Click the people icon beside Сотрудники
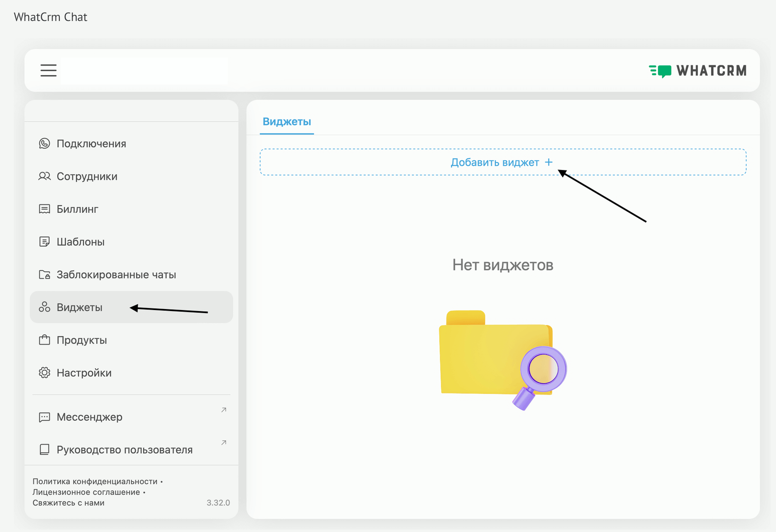Screen dimensions: 776x532 pos(45,176)
